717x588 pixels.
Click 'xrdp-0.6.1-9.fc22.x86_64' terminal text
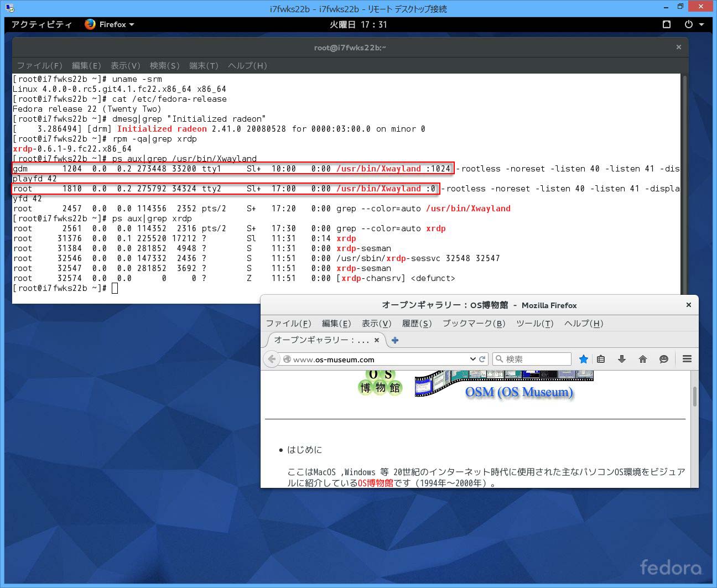point(72,149)
